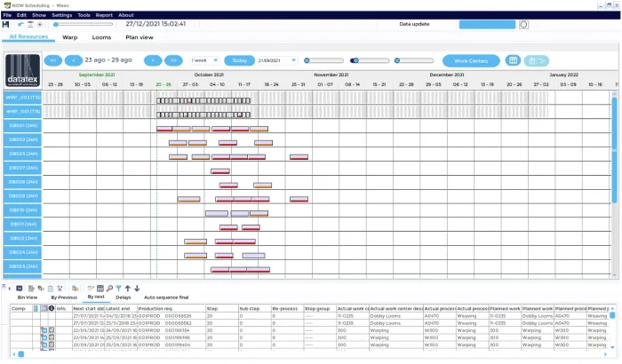Jump back with the double-left arrow button
622x364 pixels.
coord(52,60)
